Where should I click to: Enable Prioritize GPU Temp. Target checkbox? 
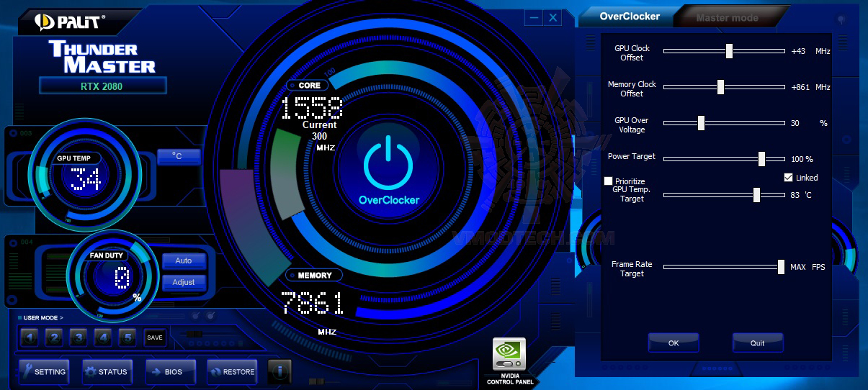pos(608,181)
